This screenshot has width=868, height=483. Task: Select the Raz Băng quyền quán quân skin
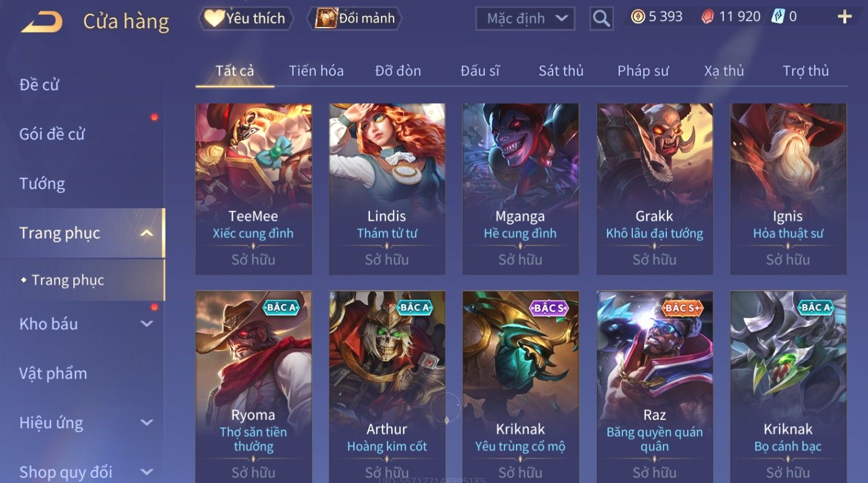[x=654, y=386]
